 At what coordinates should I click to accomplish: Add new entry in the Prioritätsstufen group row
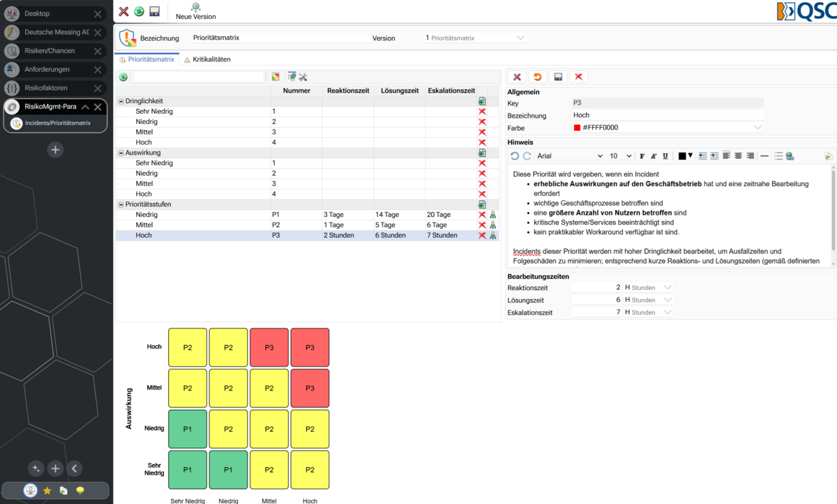(x=482, y=205)
